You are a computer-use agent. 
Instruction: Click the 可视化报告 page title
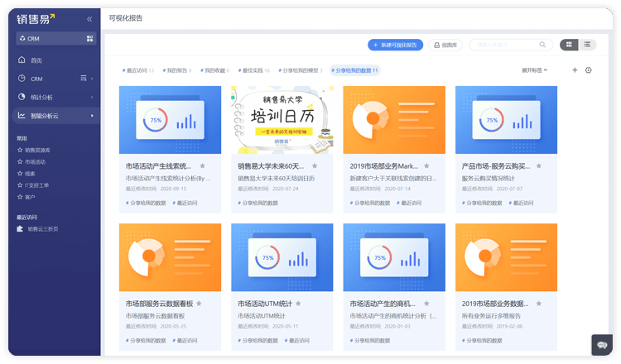126,18
